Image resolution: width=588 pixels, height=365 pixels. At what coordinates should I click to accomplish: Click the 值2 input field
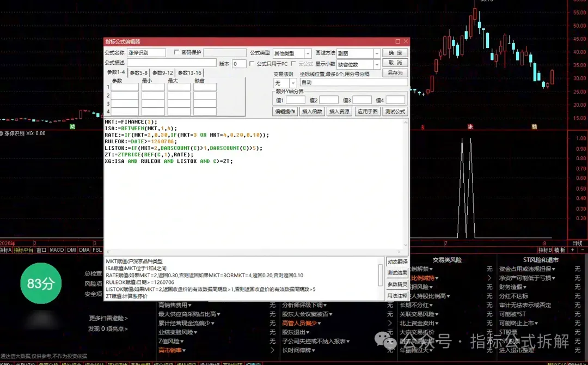[329, 100]
